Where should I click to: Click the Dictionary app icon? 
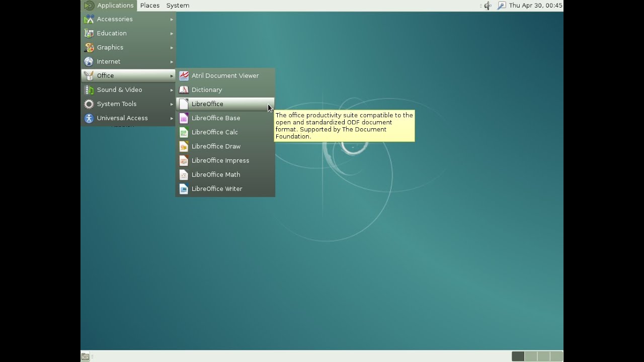click(184, 89)
